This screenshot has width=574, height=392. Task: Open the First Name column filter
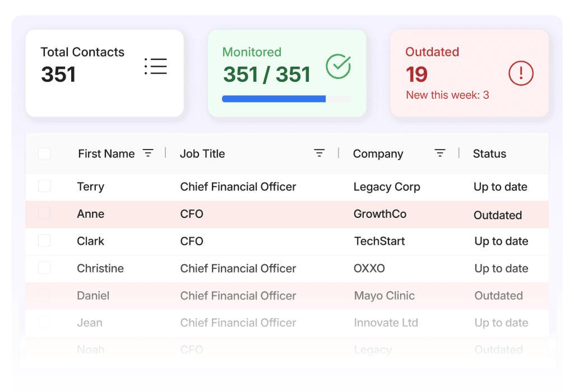[x=148, y=153]
